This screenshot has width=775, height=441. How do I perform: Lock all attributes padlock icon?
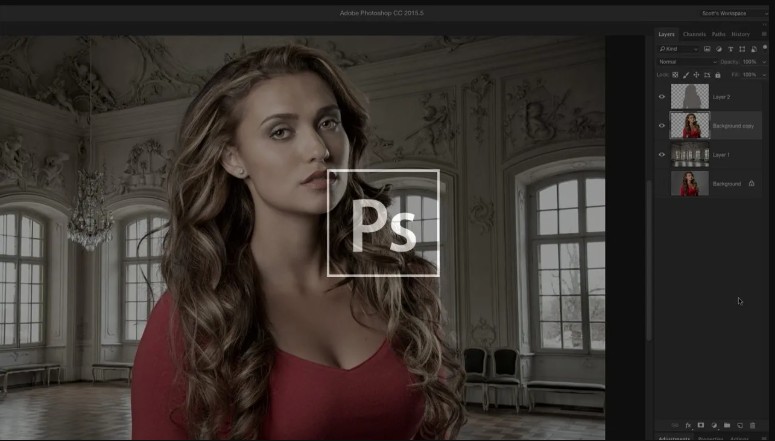[718, 75]
